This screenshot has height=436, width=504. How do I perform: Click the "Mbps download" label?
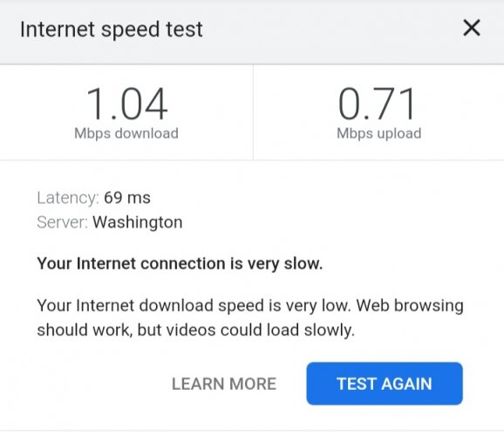tap(126, 133)
